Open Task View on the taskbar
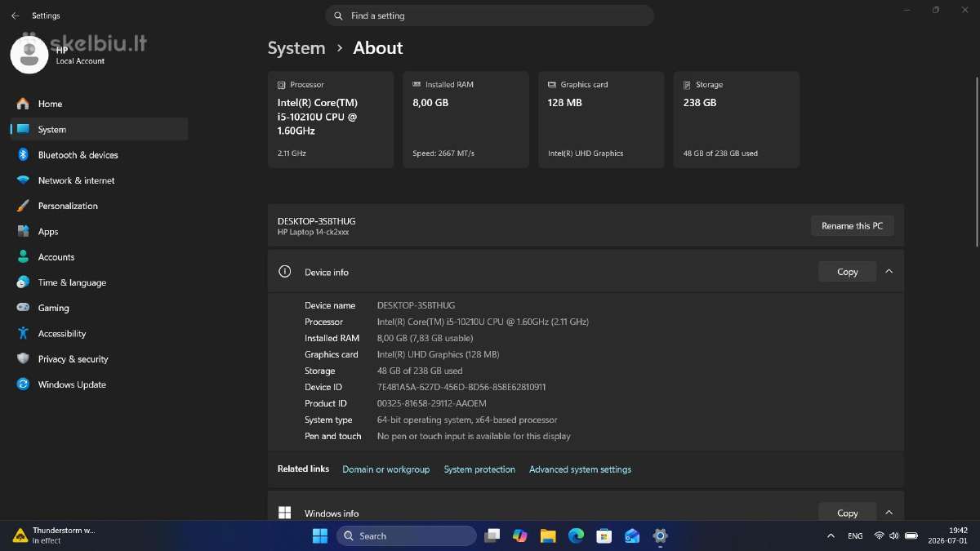The width and height of the screenshot is (980, 551). [492, 536]
